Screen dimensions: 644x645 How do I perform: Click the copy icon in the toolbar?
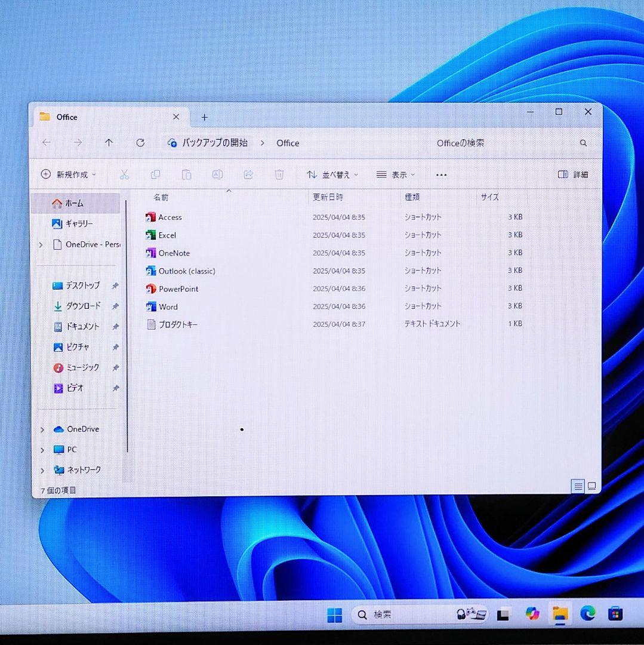click(x=155, y=174)
